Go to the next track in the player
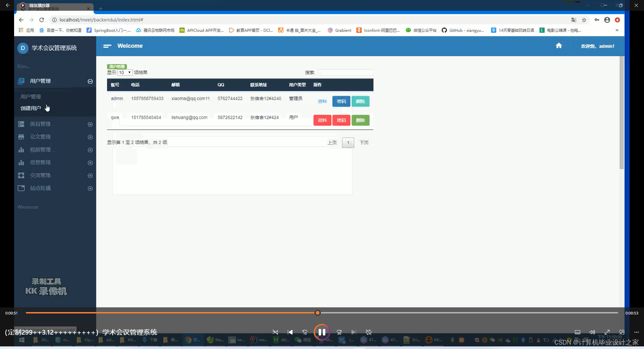 click(354, 332)
